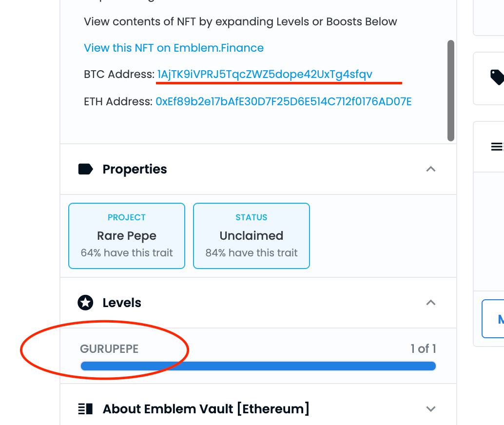This screenshot has width=504, height=425.
Task: Select the Rare Pepe project property card
Action: (x=127, y=235)
